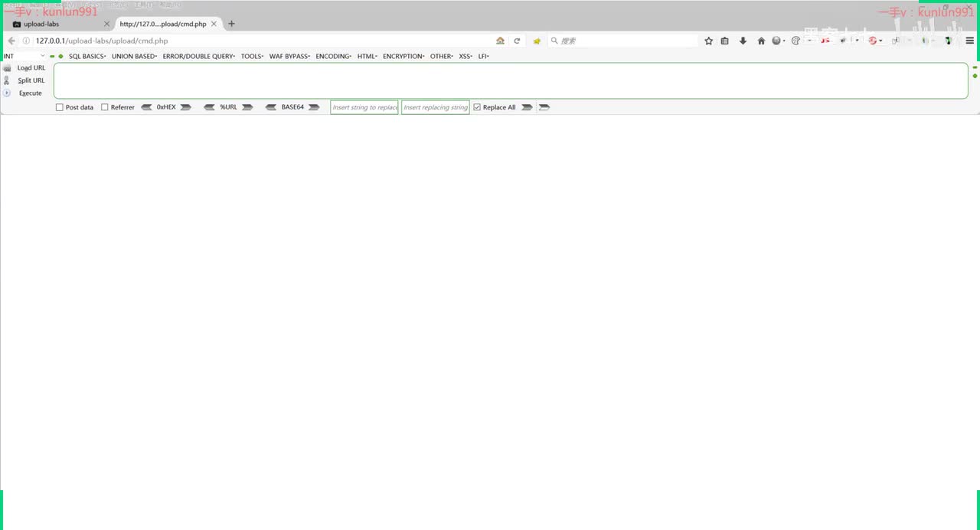Open the downloads arrow
This screenshot has width=980, height=530.
click(743, 41)
